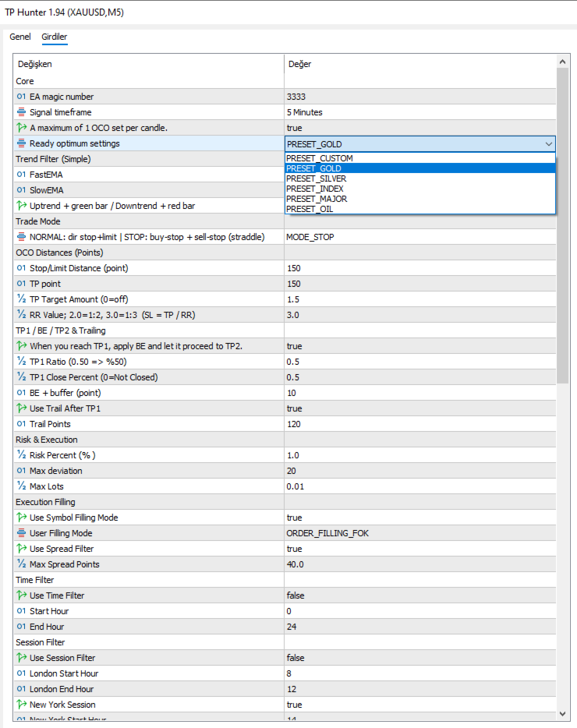Toggle the Use Symbol Filling Mode value

click(x=419, y=518)
